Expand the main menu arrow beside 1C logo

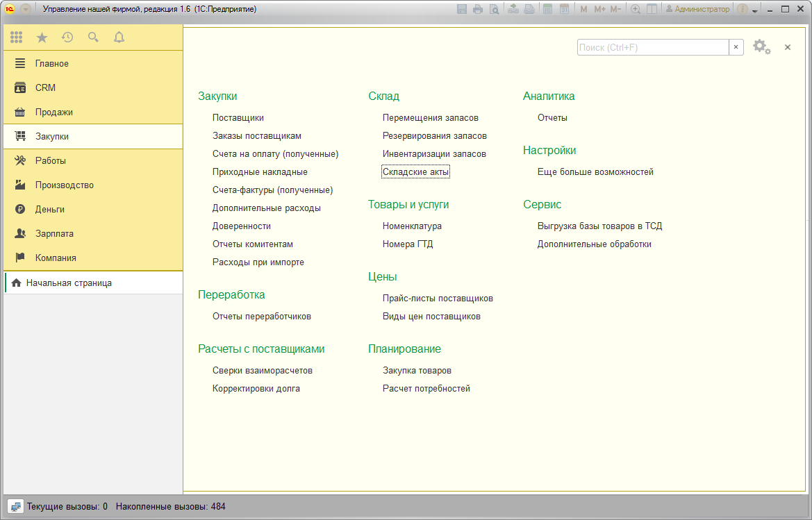point(26,9)
